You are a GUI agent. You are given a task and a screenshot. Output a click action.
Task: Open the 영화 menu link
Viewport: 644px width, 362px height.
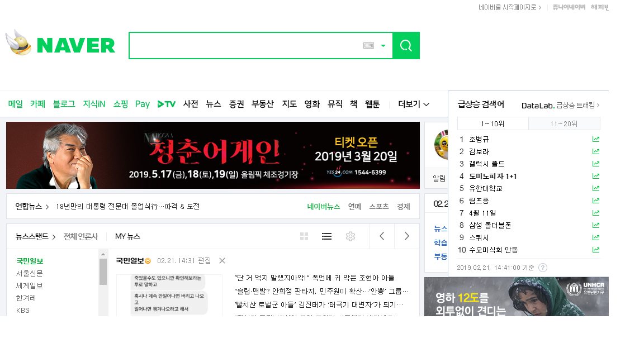tap(312, 104)
